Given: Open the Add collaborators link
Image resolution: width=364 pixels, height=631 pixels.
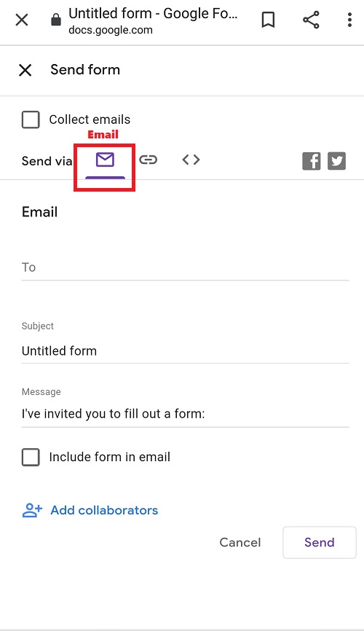Looking at the screenshot, I should [104, 510].
